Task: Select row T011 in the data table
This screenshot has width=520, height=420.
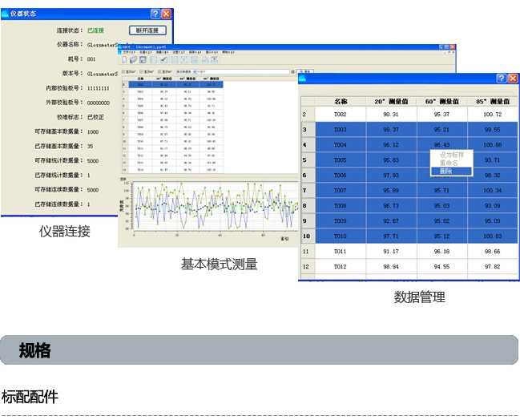Action: pyautogui.click(x=340, y=252)
